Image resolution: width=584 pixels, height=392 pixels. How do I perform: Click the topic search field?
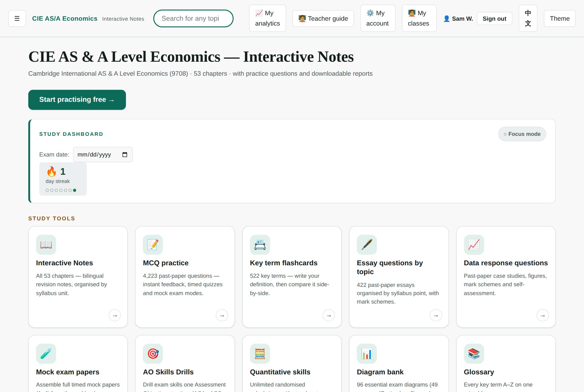pos(193,19)
